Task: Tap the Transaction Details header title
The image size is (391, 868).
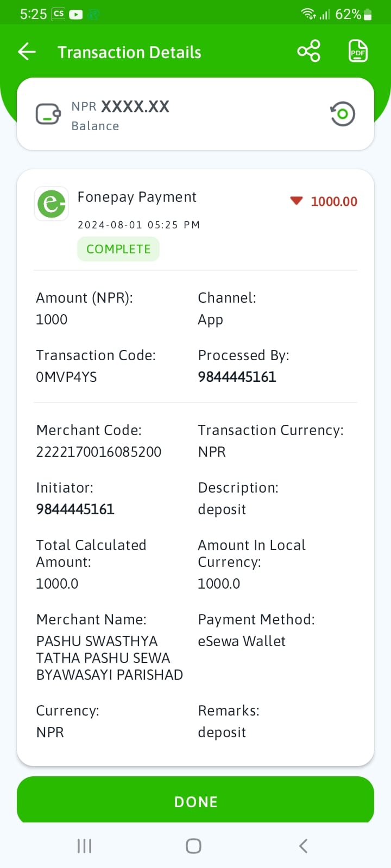Action: (129, 52)
